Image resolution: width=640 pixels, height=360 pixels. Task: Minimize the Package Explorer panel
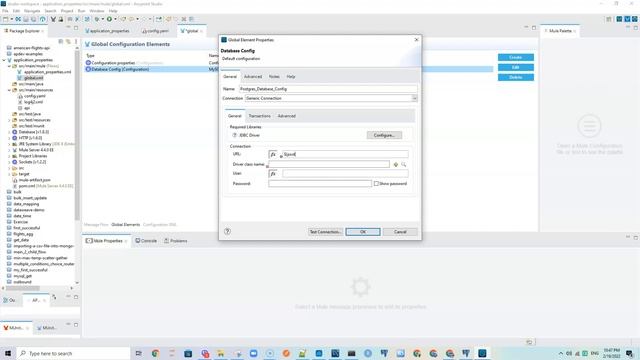(x=69, y=28)
